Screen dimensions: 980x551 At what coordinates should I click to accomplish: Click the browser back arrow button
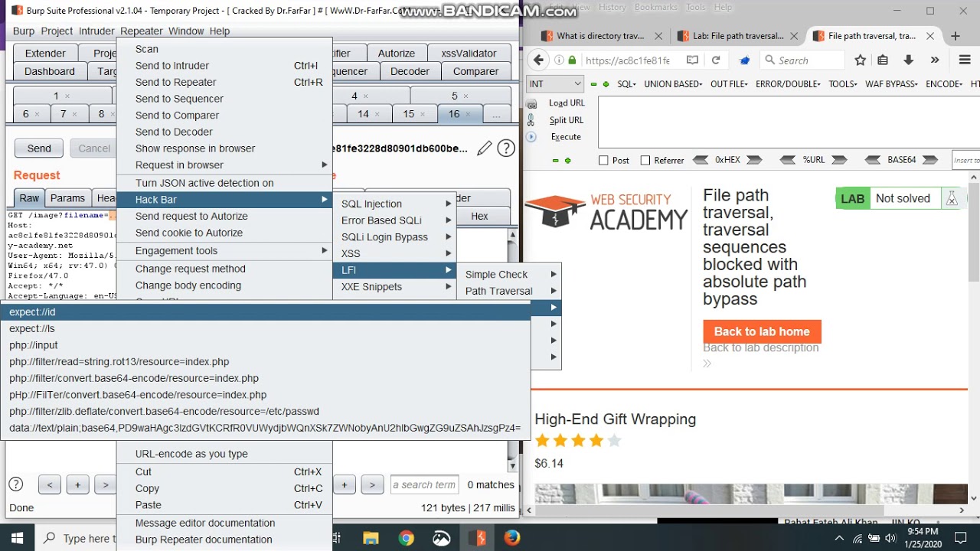[x=539, y=60]
